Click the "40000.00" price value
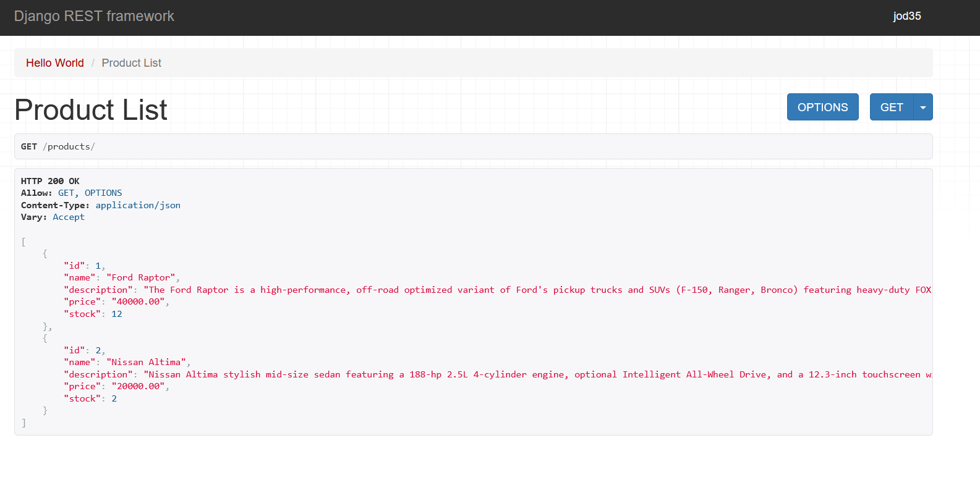This screenshot has height=501, width=980. pos(138,301)
